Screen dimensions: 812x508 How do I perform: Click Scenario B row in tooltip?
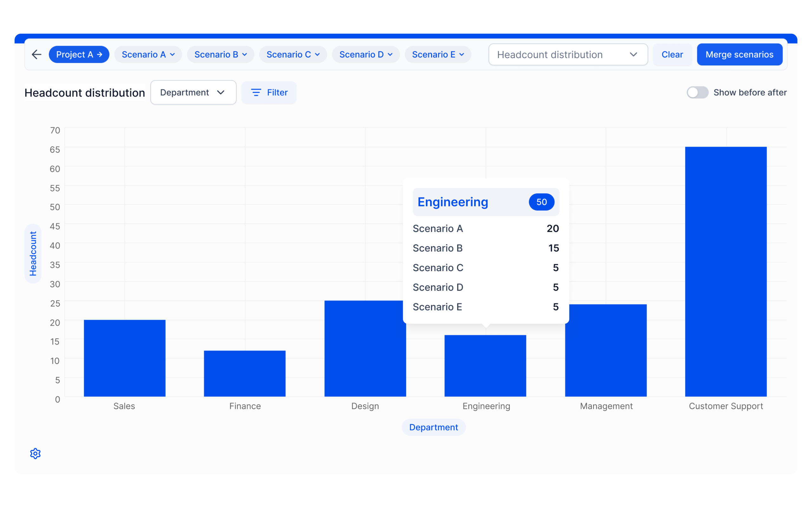coord(486,248)
